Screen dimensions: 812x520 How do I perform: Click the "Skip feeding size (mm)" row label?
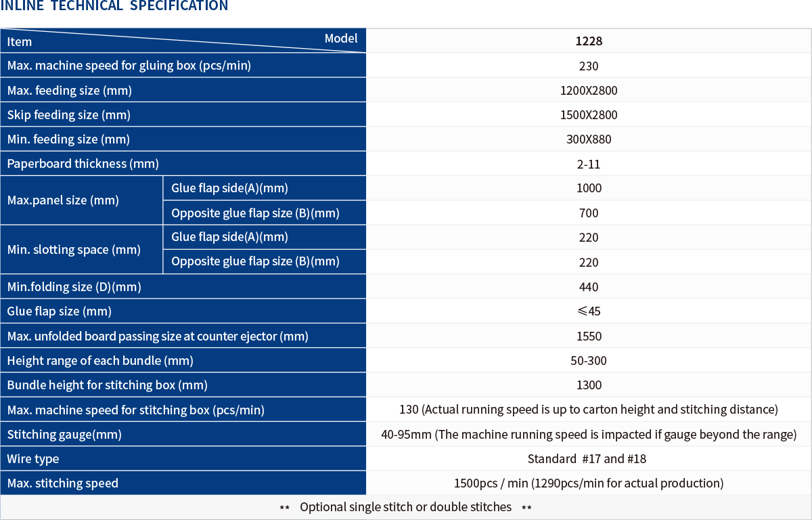coord(69,115)
